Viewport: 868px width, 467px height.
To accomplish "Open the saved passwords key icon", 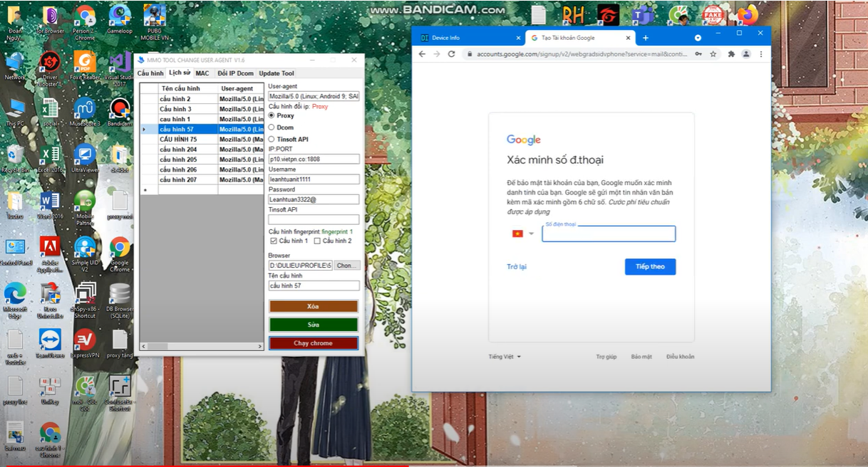I will tap(698, 54).
